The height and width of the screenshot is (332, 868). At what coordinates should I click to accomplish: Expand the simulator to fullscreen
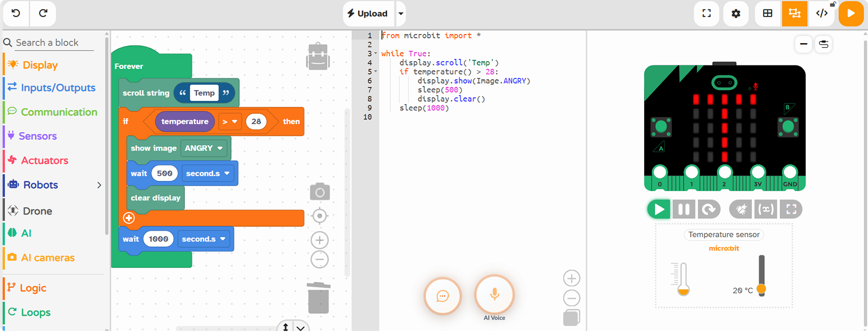click(x=791, y=209)
